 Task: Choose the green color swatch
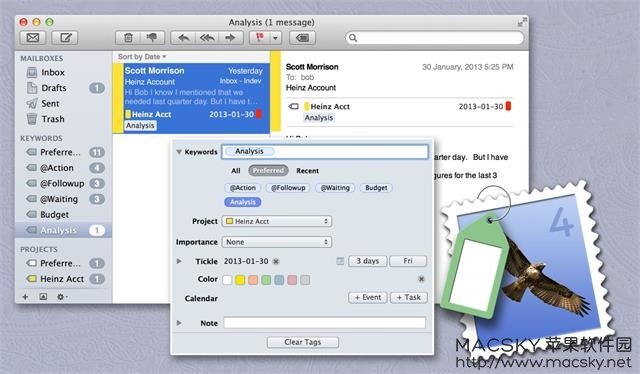(x=266, y=280)
